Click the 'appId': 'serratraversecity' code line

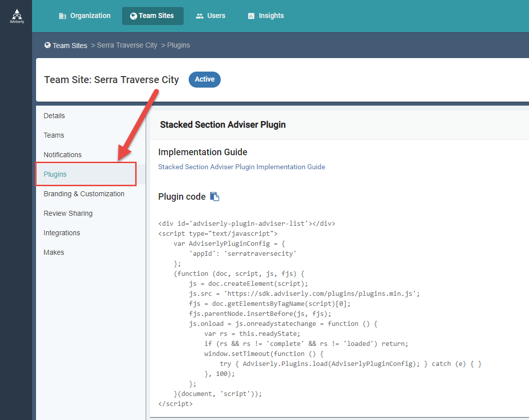point(243,254)
